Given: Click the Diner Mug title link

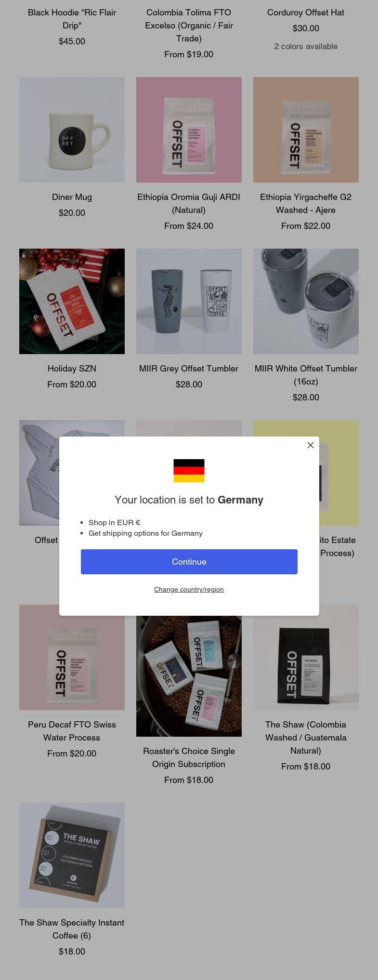Looking at the screenshot, I should (x=72, y=197).
